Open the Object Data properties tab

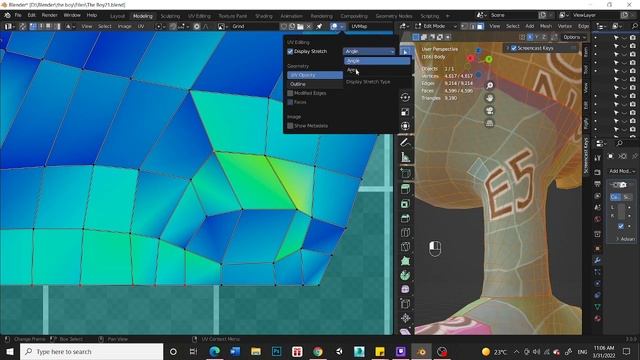[597, 307]
